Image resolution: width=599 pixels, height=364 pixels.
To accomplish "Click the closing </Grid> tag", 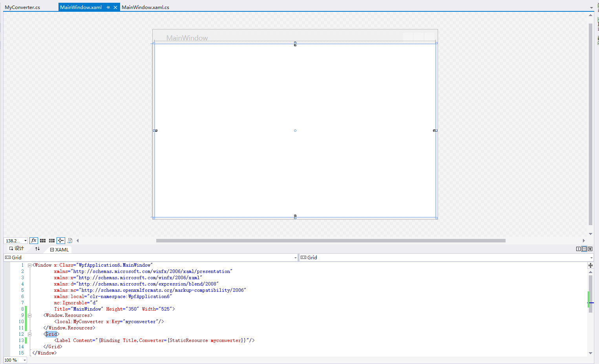I will 53,347.
